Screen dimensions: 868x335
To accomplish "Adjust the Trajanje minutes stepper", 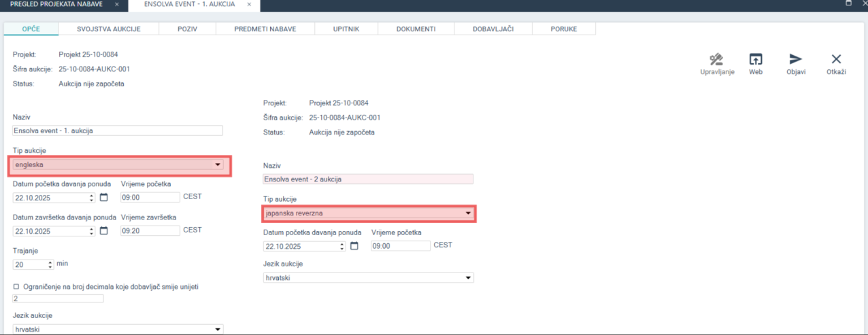I will click(50, 264).
